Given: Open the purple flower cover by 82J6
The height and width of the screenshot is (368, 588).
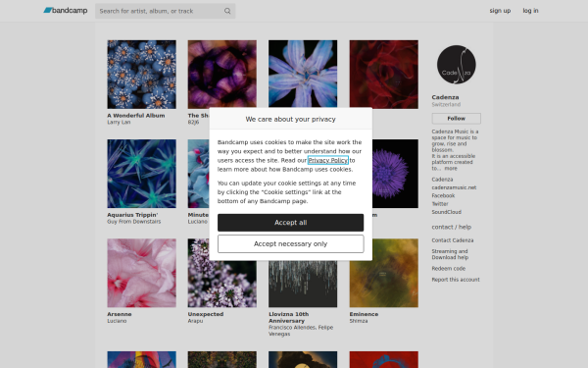Looking at the screenshot, I should [222, 75].
